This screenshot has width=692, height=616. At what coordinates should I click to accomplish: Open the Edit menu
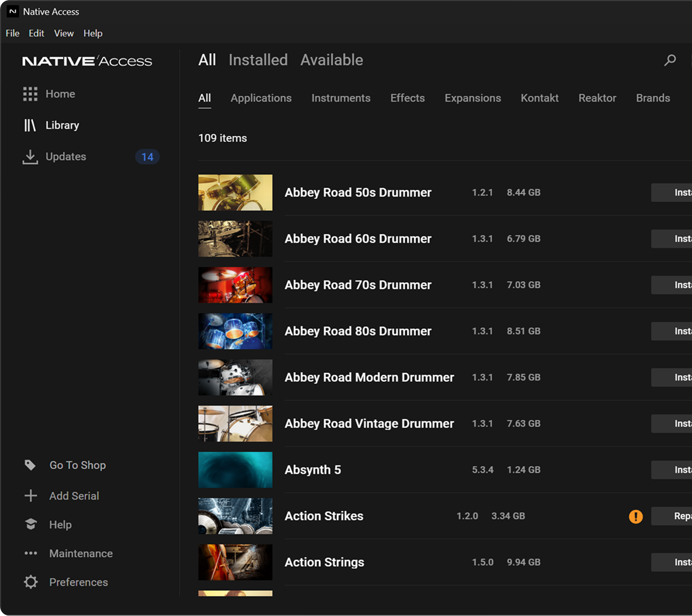click(36, 33)
